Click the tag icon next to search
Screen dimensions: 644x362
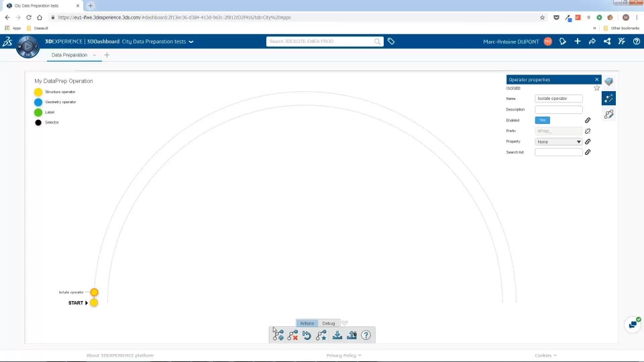pos(391,42)
